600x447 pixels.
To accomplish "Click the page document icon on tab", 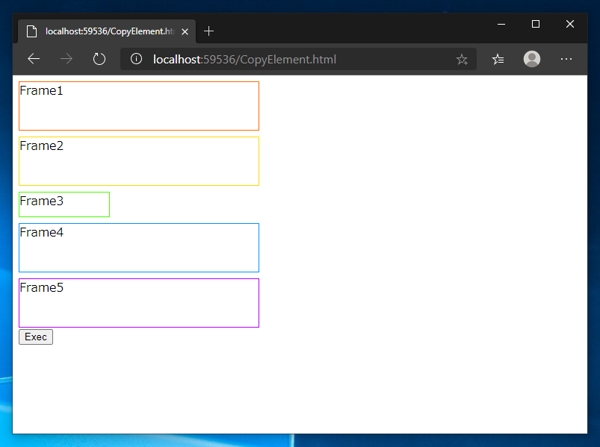I will pos(32,31).
